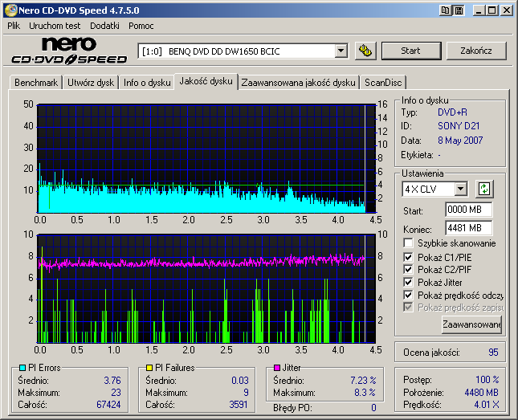Click the Zakończ button
The height and width of the screenshot is (420, 518).
coord(476,51)
